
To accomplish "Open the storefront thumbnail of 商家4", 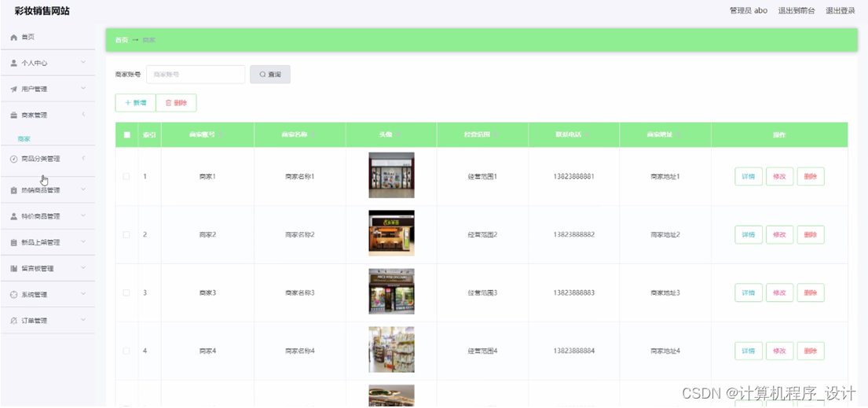I will point(391,350).
